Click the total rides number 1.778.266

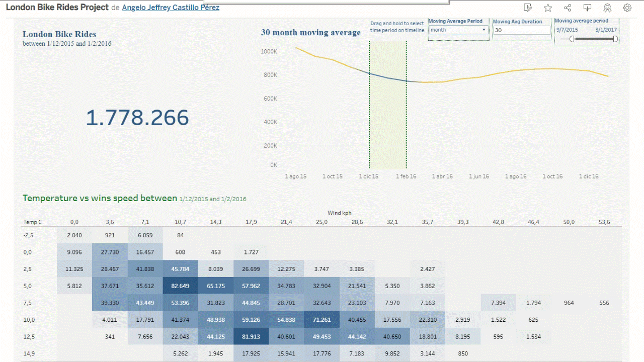click(137, 118)
